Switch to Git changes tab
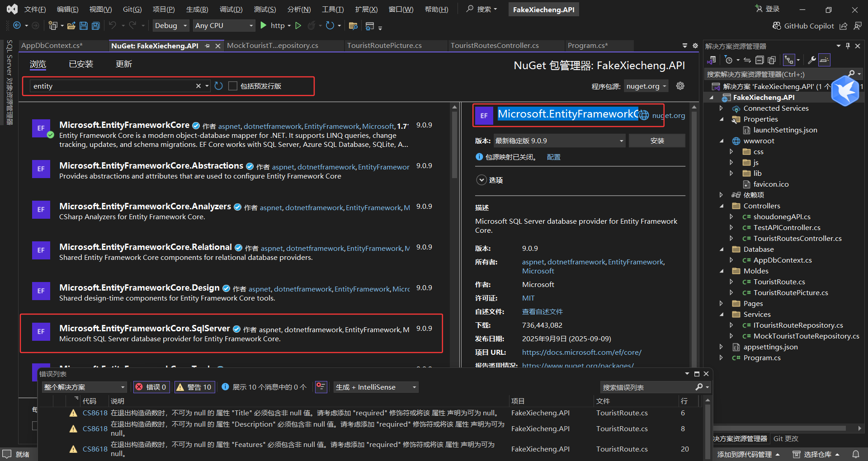Viewport: 868px width, 461px height. pos(786,438)
